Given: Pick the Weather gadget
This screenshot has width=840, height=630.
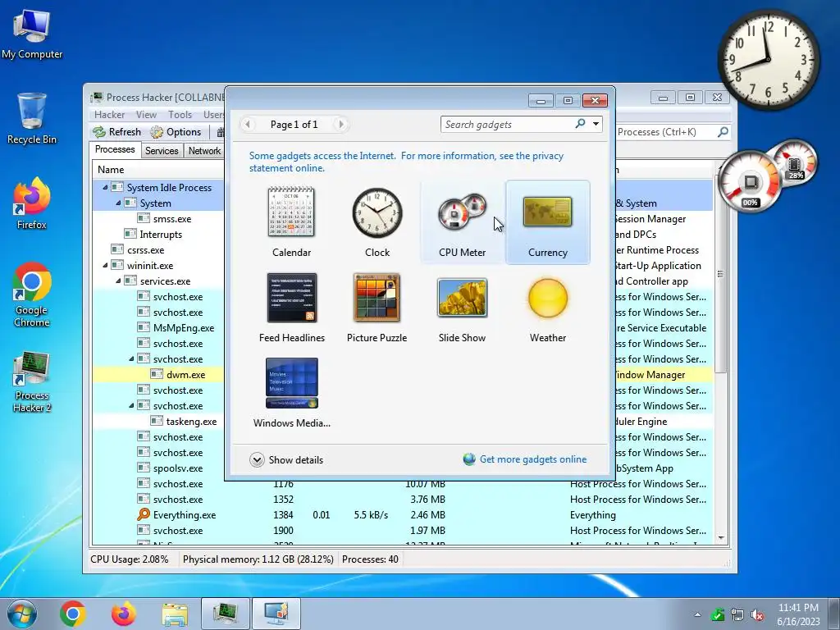Looking at the screenshot, I should coord(547,308).
